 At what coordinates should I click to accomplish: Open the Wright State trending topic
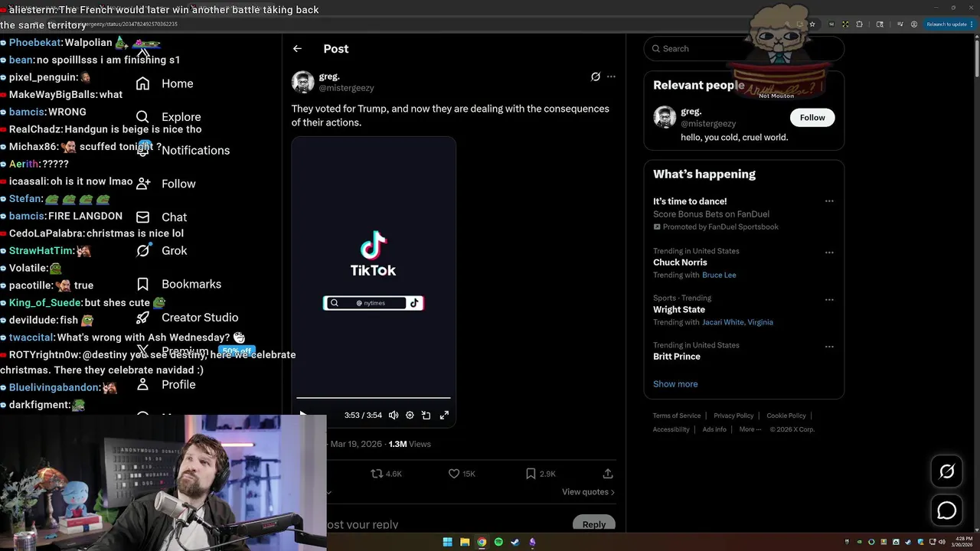(679, 310)
